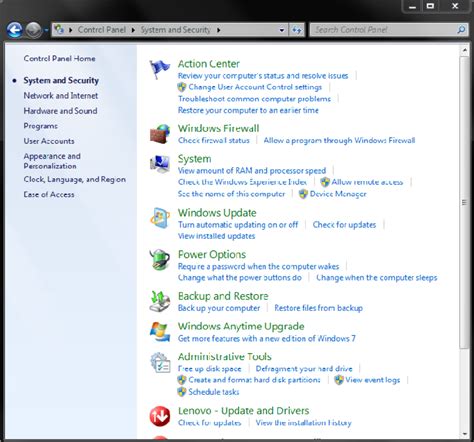Open Programs category in sidebar
Screen dimensions: 474x442
(x=40, y=126)
